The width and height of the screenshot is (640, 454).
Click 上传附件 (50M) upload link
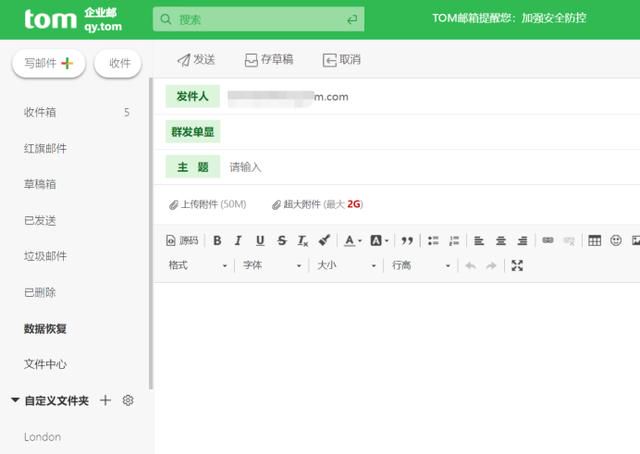coord(208,204)
